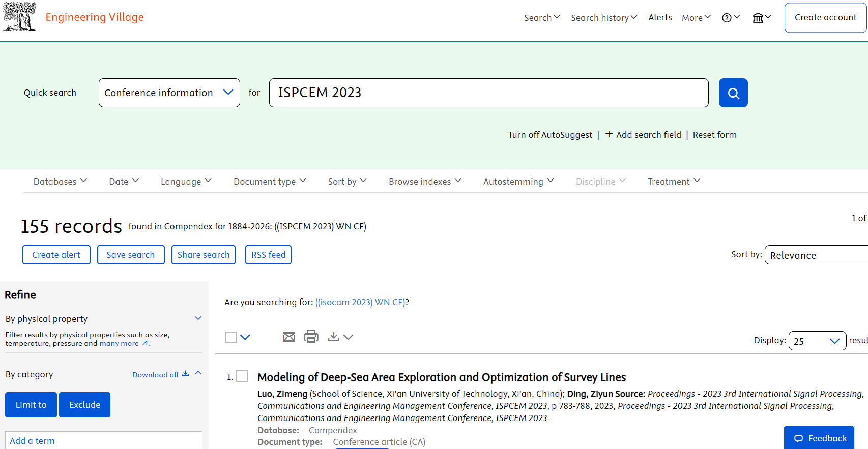Click the Create alert button
The image size is (868, 449).
tap(56, 255)
